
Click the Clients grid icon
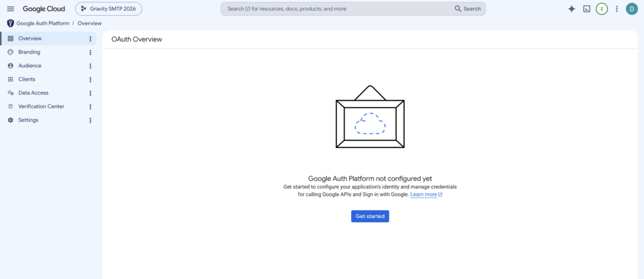tap(11, 79)
